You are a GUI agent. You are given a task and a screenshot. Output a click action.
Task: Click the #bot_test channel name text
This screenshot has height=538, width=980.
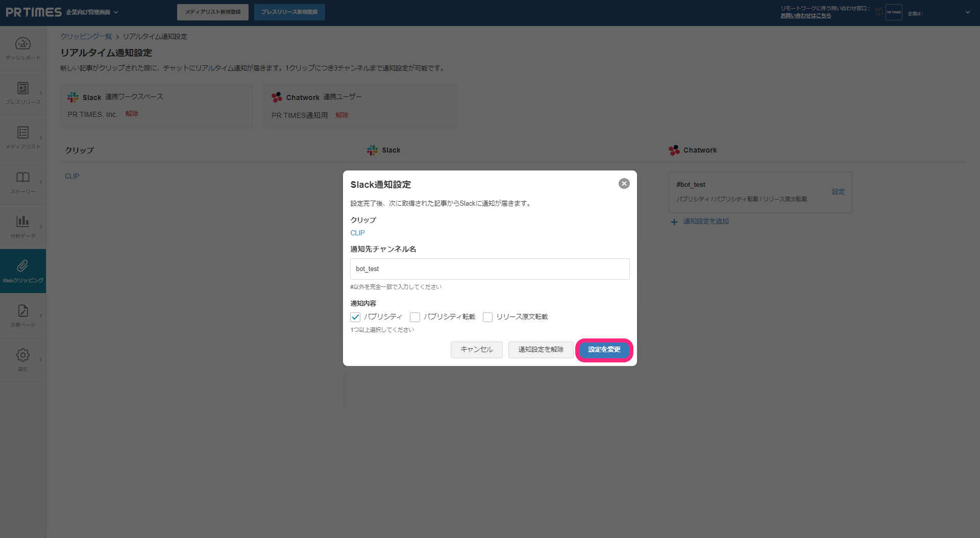(x=691, y=185)
